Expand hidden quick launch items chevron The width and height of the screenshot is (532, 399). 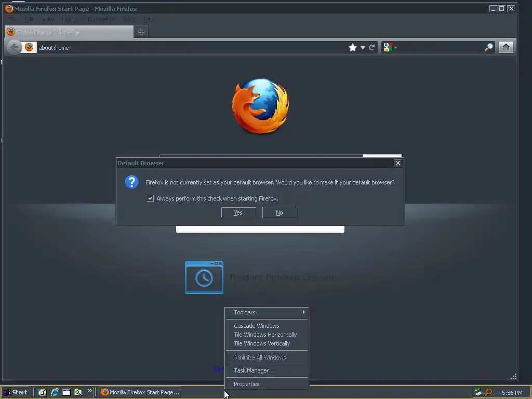(89, 391)
